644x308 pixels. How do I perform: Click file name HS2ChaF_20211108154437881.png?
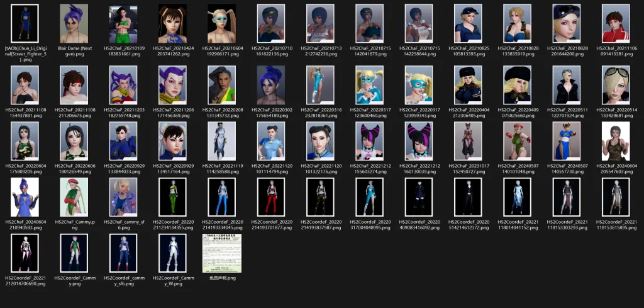coord(25,113)
